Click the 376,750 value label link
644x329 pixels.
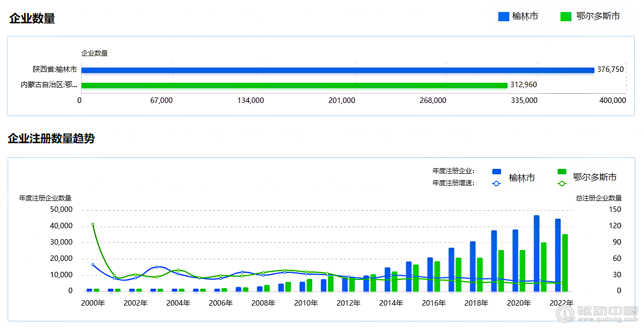pos(611,70)
